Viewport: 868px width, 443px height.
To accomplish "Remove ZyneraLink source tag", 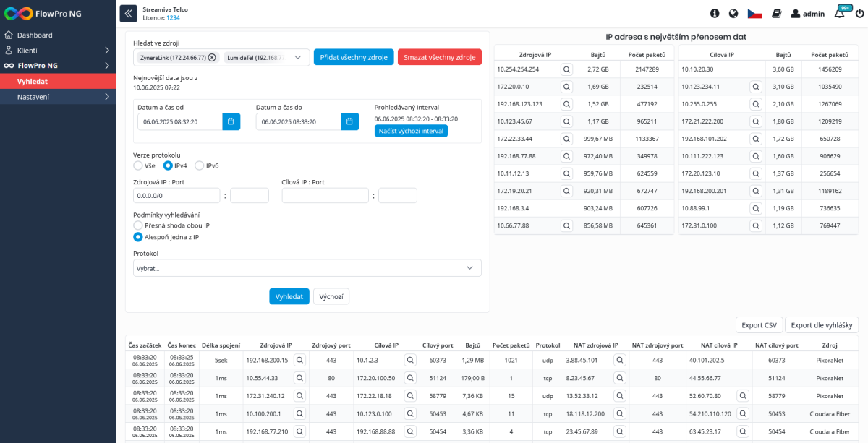I will [x=212, y=57].
